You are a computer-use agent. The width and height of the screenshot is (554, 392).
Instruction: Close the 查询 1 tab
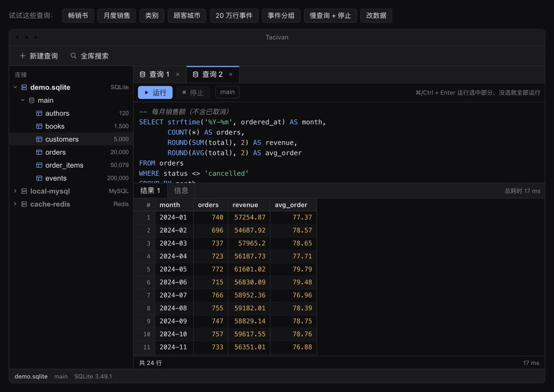(178, 74)
